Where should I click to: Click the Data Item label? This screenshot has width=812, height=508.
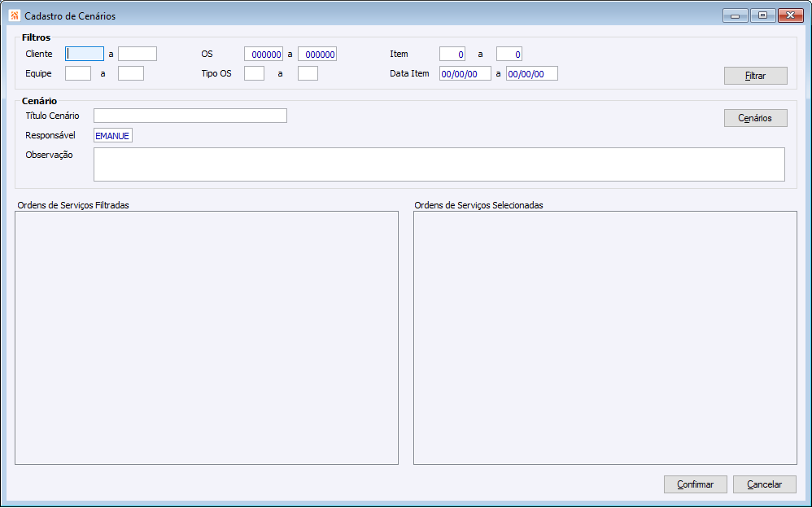(409, 73)
